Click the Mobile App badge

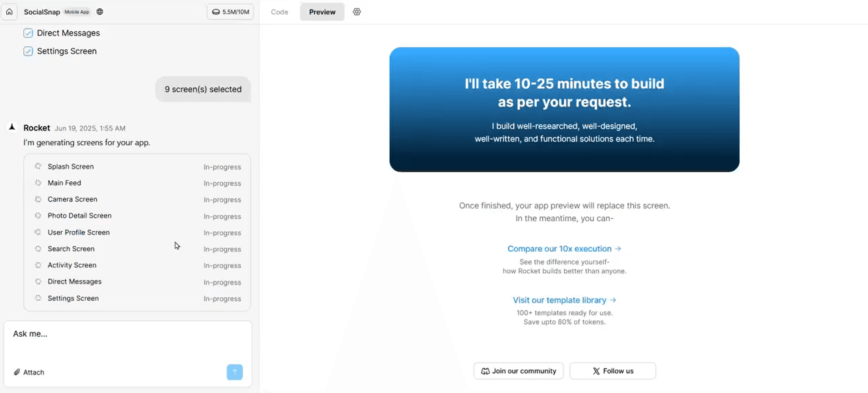point(77,12)
